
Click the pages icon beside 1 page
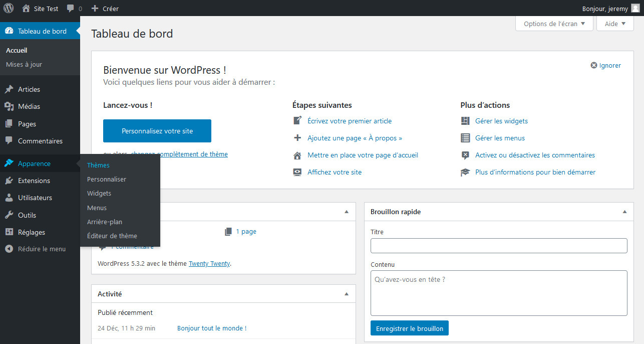(x=228, y=231)
